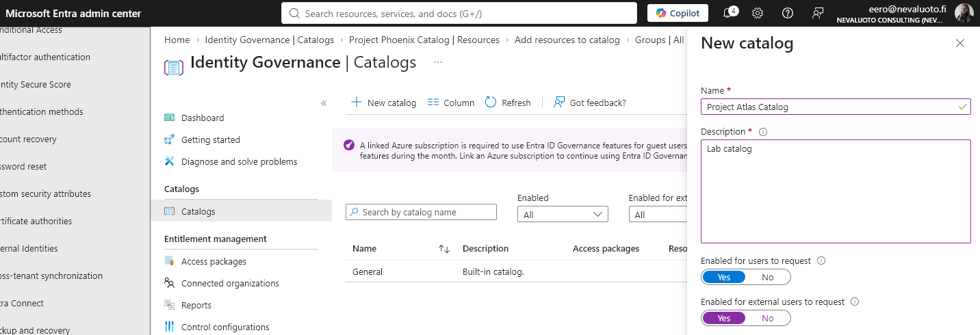
Task: Edit the Name field Project Atlas Catalog
Action: 836,107
